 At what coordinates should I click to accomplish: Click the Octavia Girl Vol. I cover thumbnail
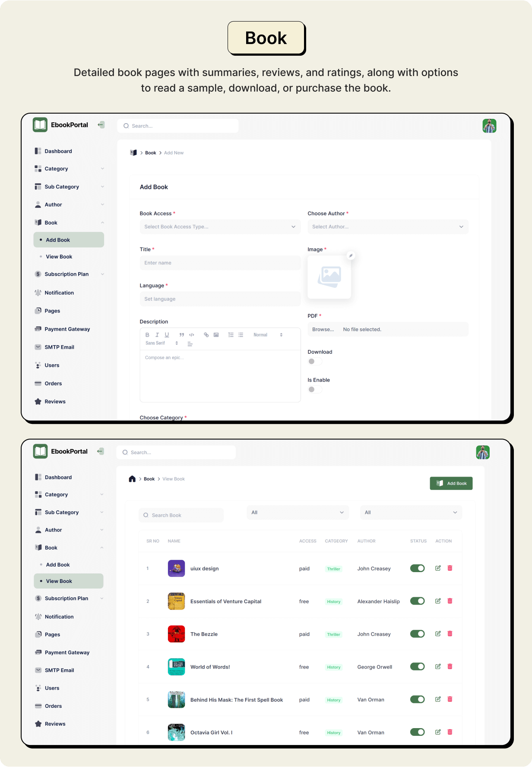[176, 732]
